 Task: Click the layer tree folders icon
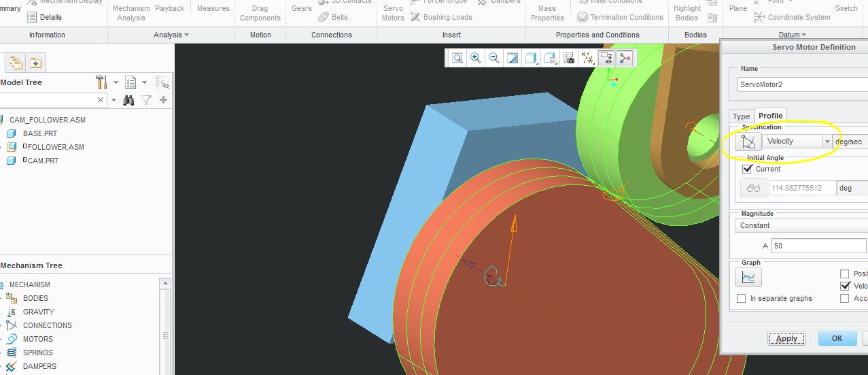(16, 63)
